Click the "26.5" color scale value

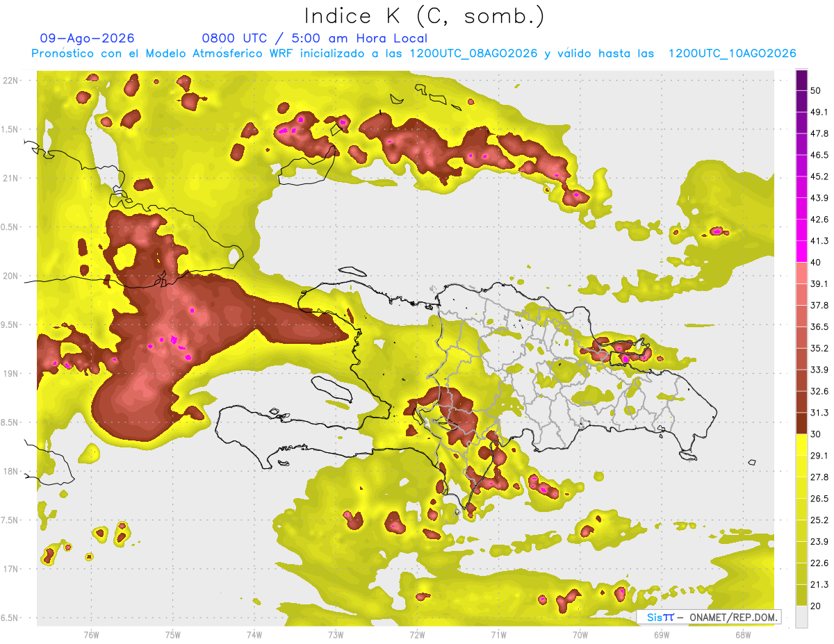(x=819, y=499)
